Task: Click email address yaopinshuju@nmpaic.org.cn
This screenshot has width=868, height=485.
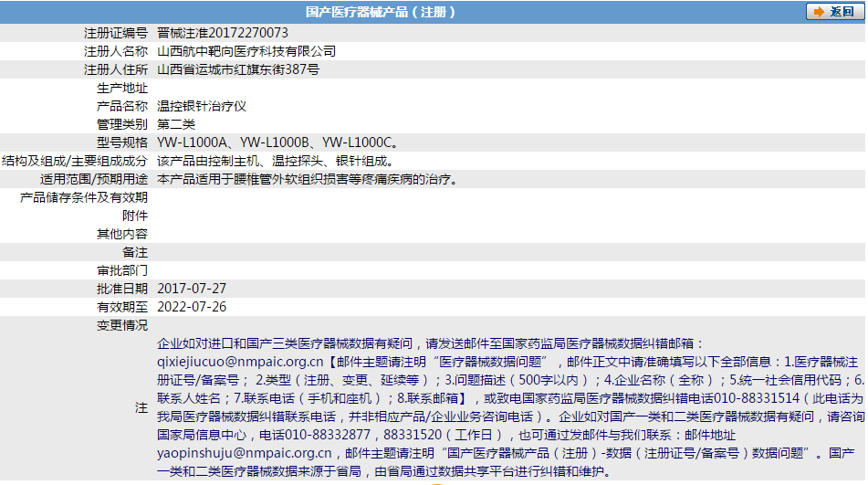Action: click(244, 453)
